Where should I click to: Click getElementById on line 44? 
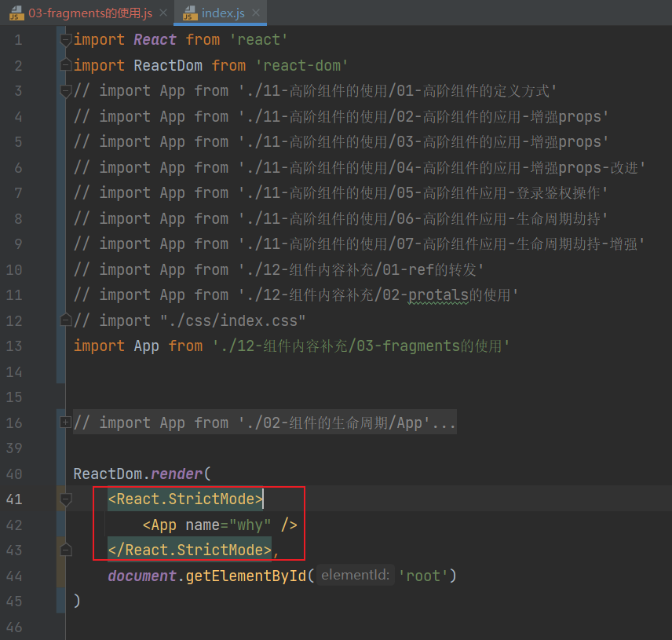pyautogui.click(x=246, y=576)
